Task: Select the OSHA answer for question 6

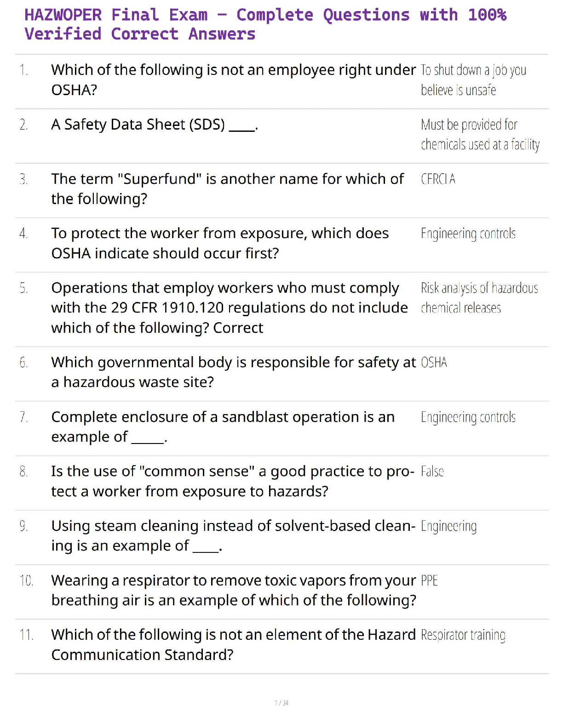Action: pos(434,363)
